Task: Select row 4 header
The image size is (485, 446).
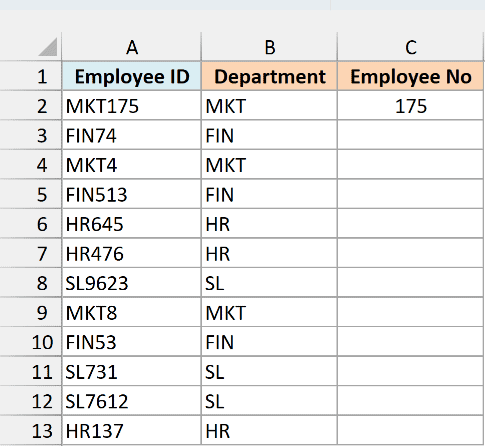Action: pos(31,165)
